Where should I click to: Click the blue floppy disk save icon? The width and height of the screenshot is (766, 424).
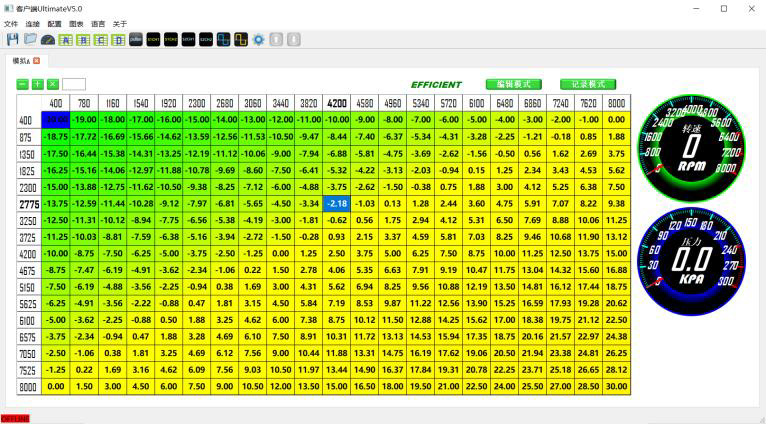(x=13, y=38)
